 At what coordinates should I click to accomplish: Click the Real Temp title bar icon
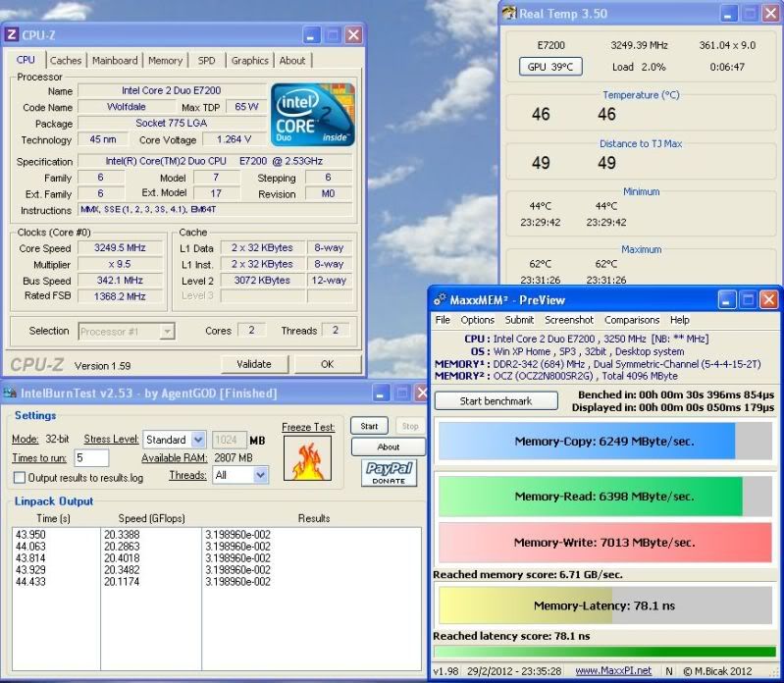(509, 13)
